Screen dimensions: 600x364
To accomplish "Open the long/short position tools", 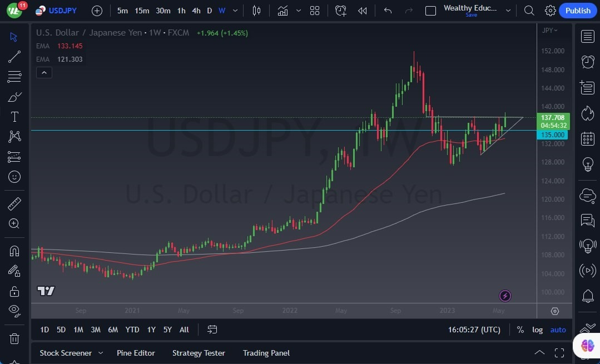I will click(14, 157).
